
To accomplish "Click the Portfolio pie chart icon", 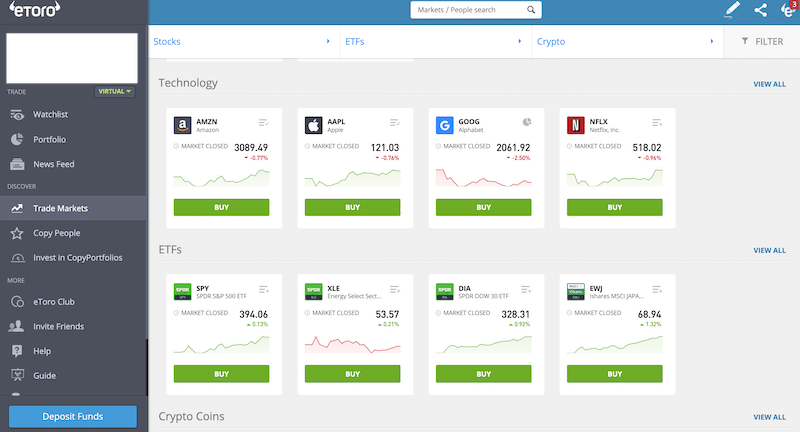I will coord(17,139).
